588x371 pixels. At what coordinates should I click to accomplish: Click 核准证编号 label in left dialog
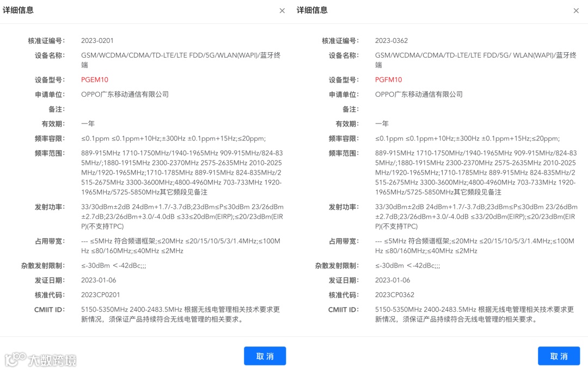(x=46, y=40)
